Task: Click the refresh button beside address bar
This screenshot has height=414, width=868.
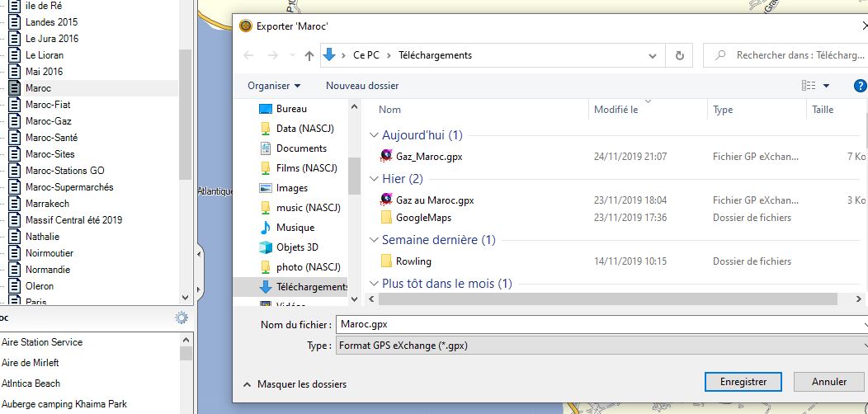Action: point(679,56)
